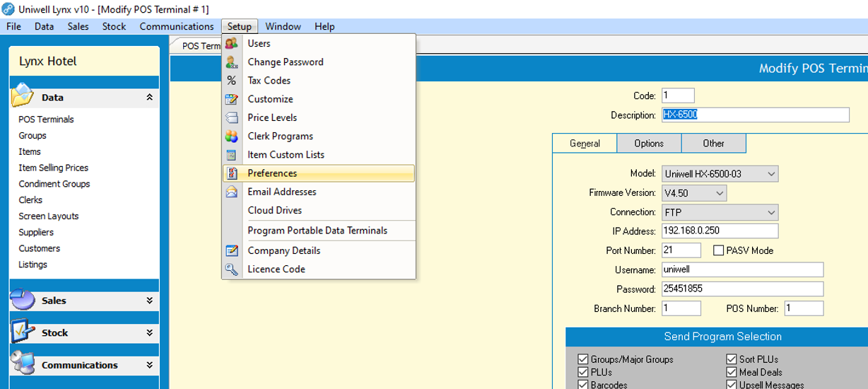Image resolution: width=868 pixels, height=389 pixels.
Task: Click the Clerk Programs colored icon
Action: point(232,137)
